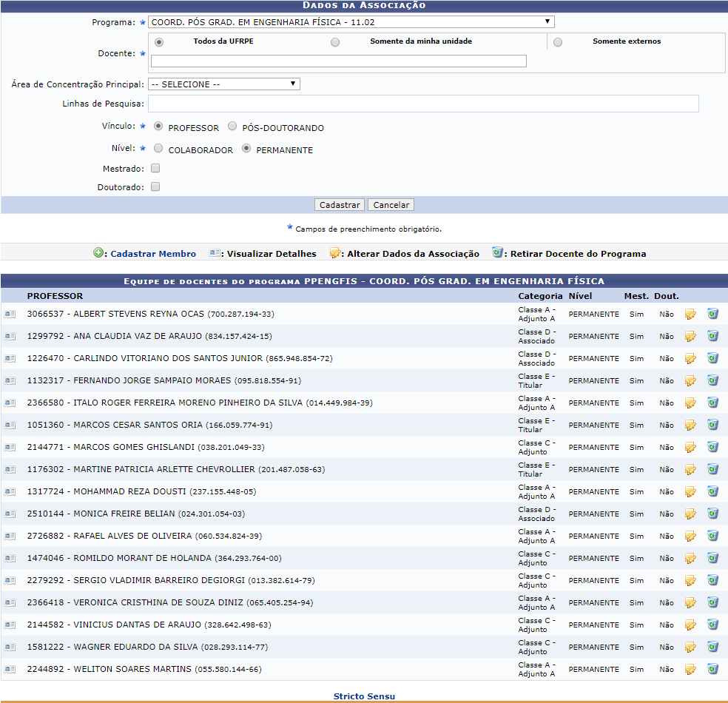
Task: Edit association data for Albert Stevens Reyna Ocas
Action: (690, 314)
